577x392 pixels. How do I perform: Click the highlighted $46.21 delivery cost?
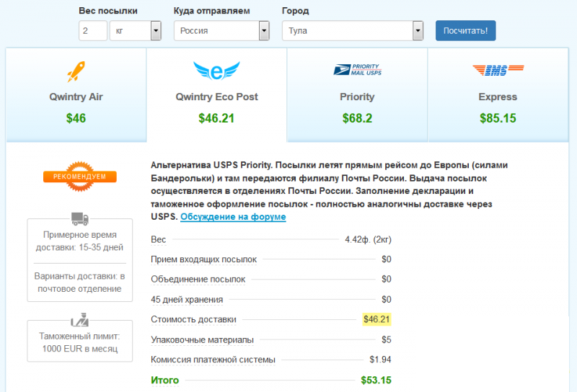(376, 319)
